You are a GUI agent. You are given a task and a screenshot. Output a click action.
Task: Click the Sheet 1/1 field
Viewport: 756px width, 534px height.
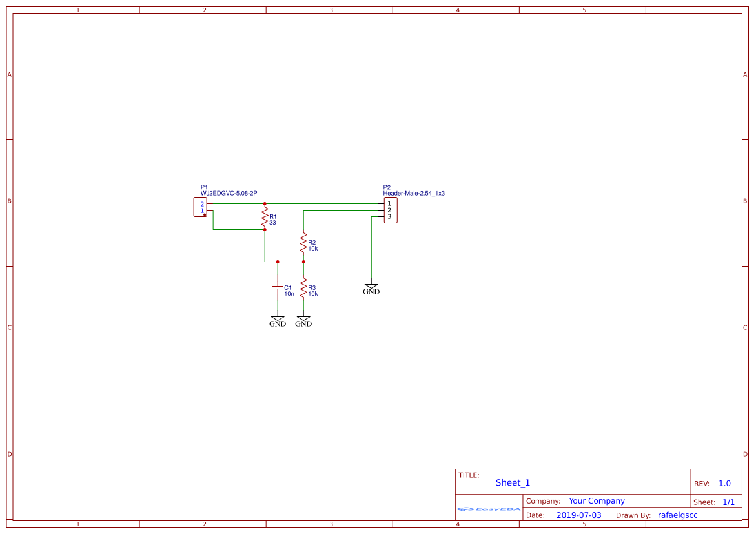tap(729, 502)
